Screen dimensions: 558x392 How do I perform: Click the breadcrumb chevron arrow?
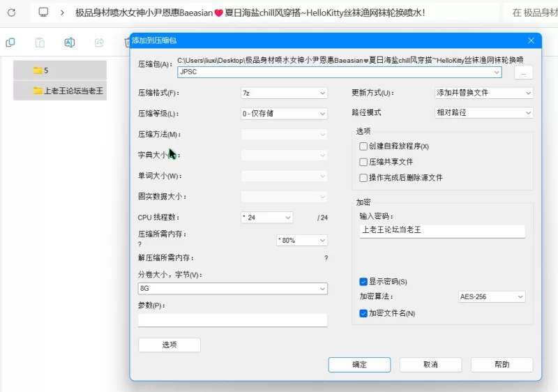point(62,13)
